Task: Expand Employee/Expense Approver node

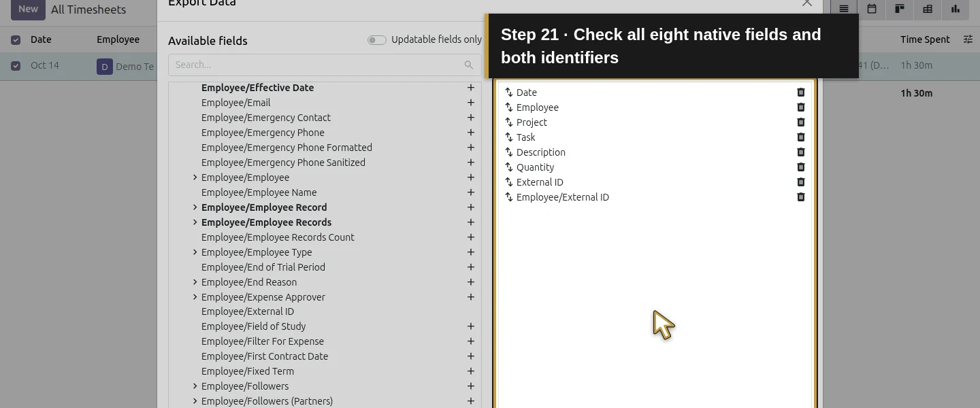Action: pos(195,297)
